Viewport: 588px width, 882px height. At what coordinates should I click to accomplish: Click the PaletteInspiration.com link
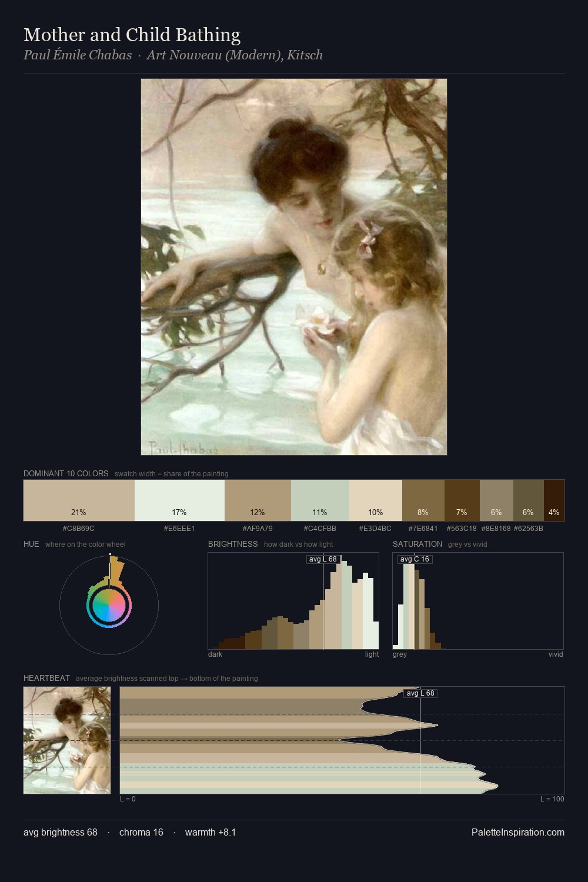pos(518,832)
